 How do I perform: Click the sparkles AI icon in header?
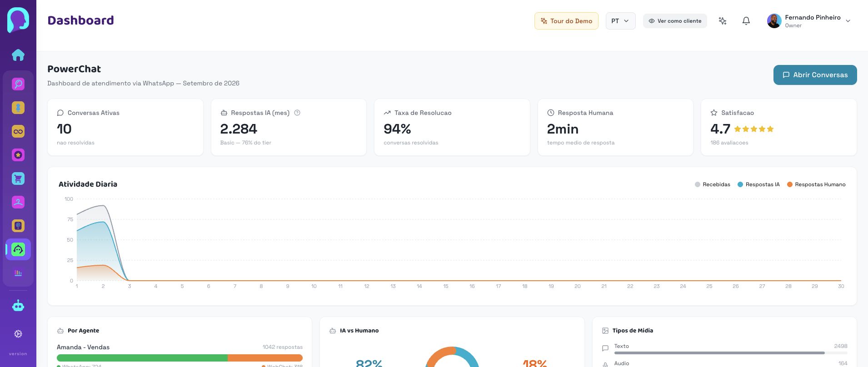click(x=723, y=21)
